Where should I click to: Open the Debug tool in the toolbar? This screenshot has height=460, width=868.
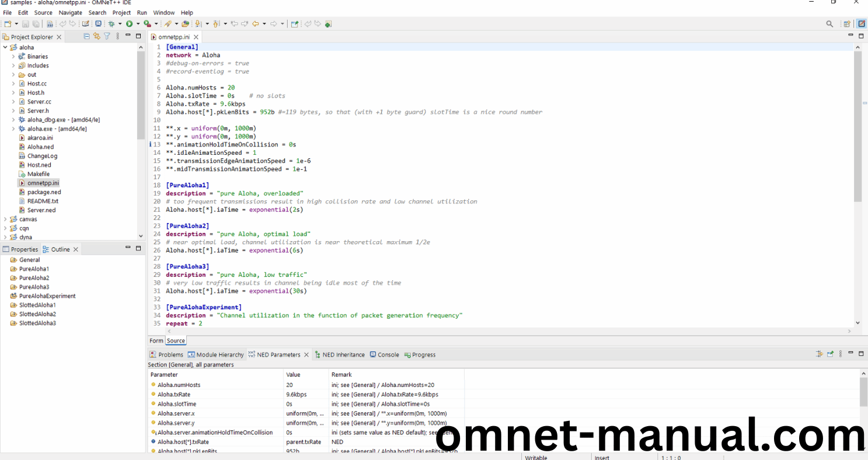pos(111,24)
